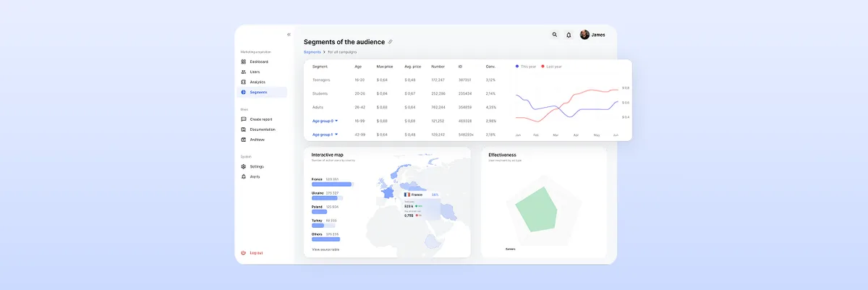Select the Students row
Screen dimensions: 868x290
[x=406, y=93]
